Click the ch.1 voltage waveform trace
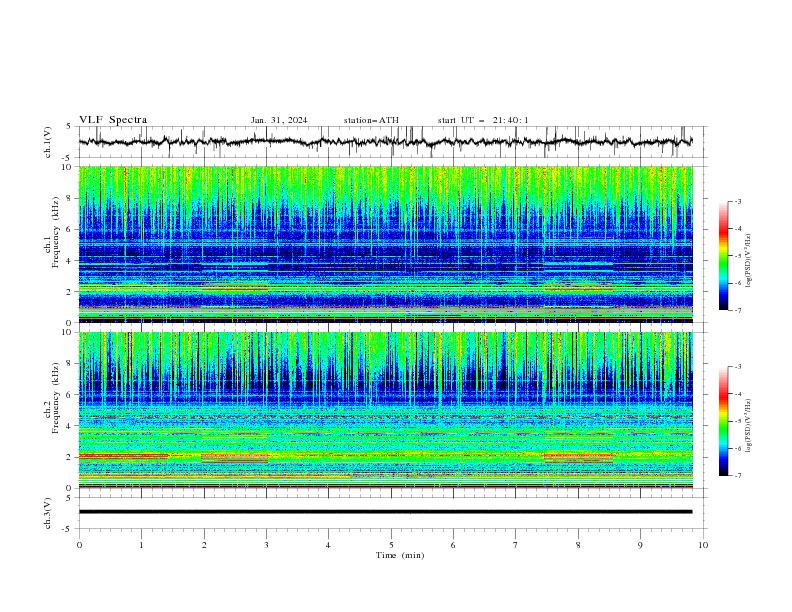 coord(385,142)
